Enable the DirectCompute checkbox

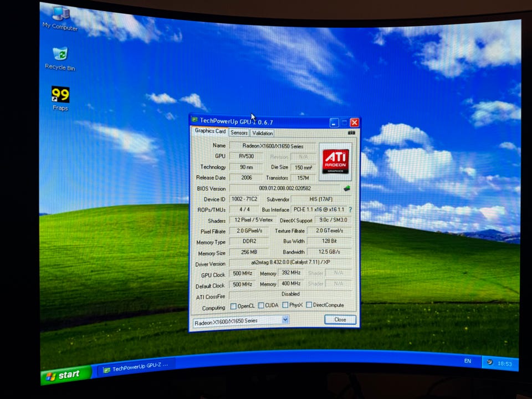click(309, 305)
